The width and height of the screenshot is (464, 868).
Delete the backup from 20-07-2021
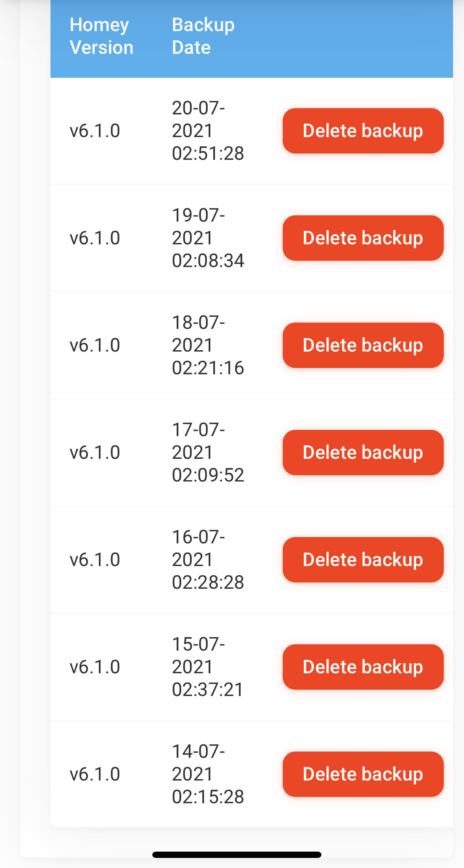(363, 131)
